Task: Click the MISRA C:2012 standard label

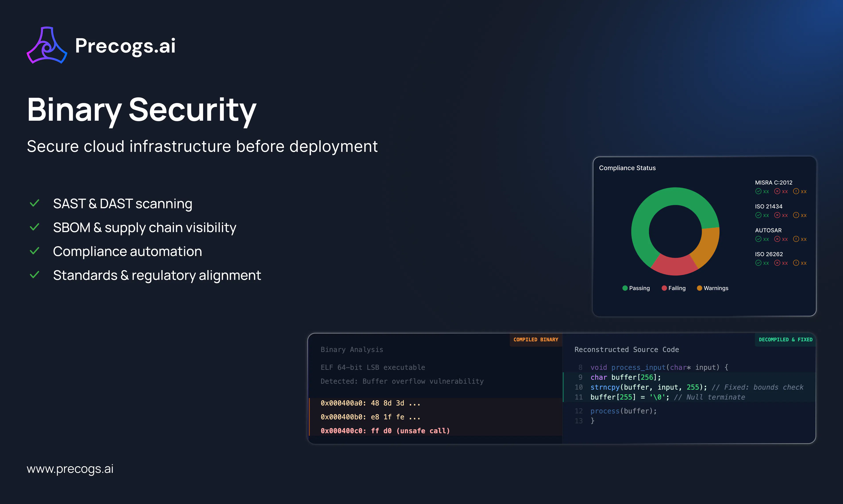Action: [x=774, y=182]
